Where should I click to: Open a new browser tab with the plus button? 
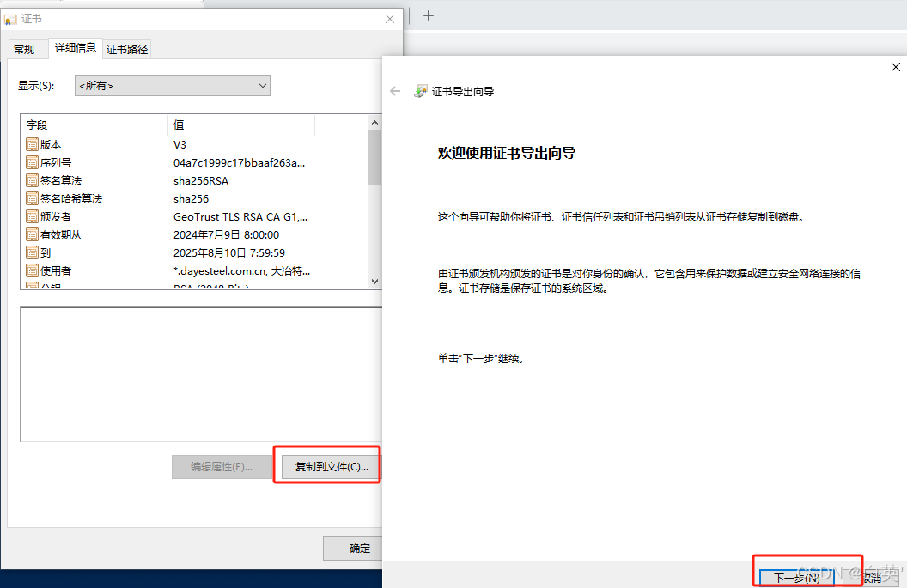[x=428, y=15]
